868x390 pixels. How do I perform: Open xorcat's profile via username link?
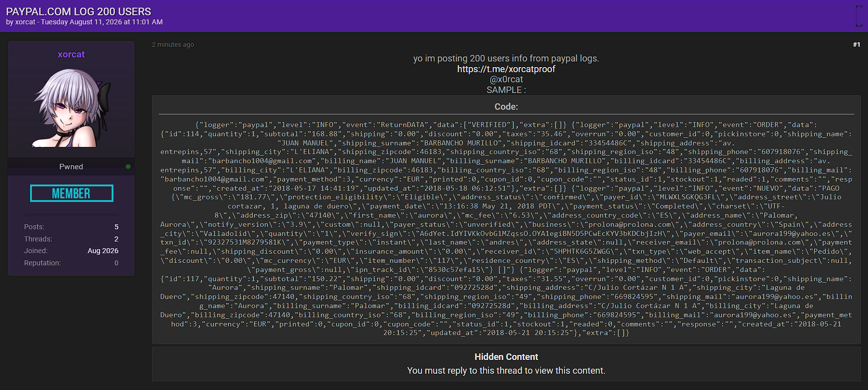71,54
